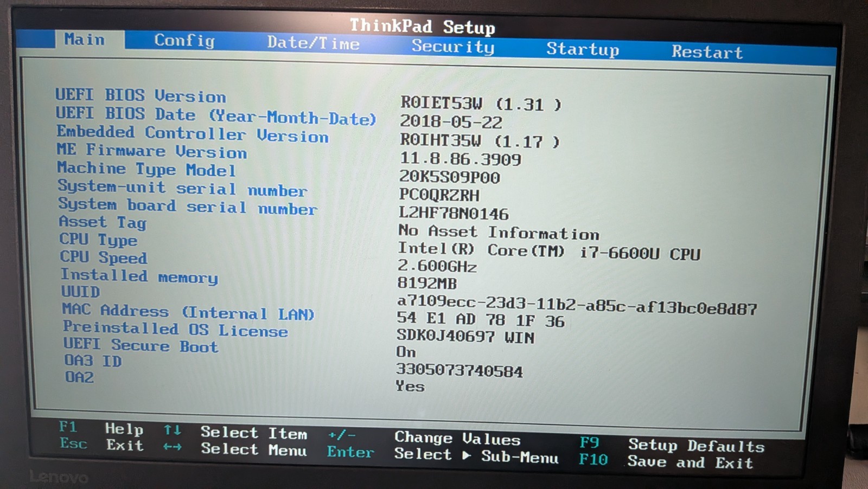Click the left/right arrows Select Menu icon
The width and height of the screenshot is (868, 489).
point(173,447)
